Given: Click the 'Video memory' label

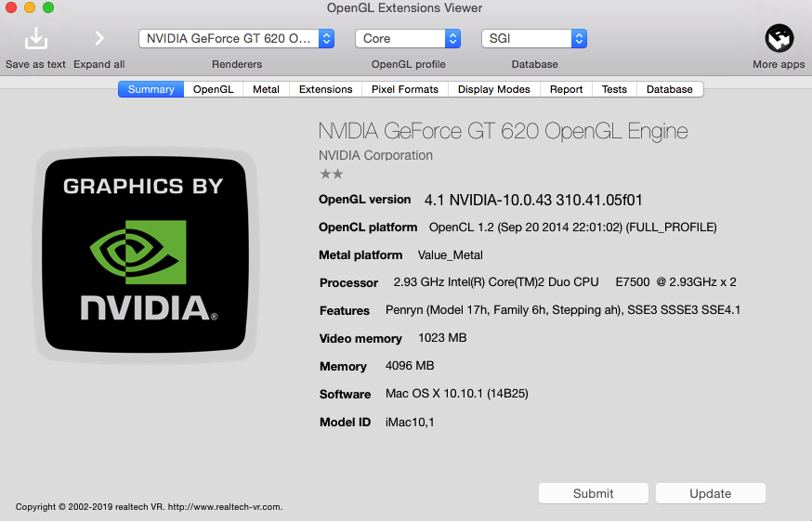Looking at the screenshot, I should pyautogui.click(x=360, y=339).
